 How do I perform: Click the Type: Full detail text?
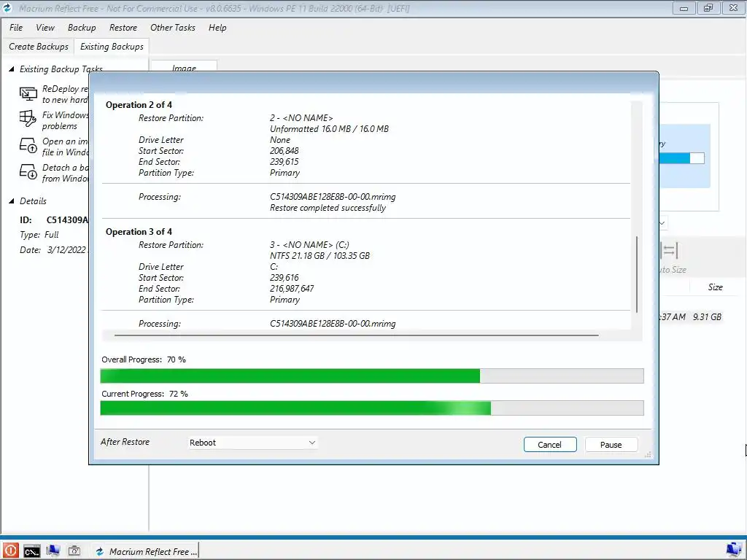click(39, 235)
